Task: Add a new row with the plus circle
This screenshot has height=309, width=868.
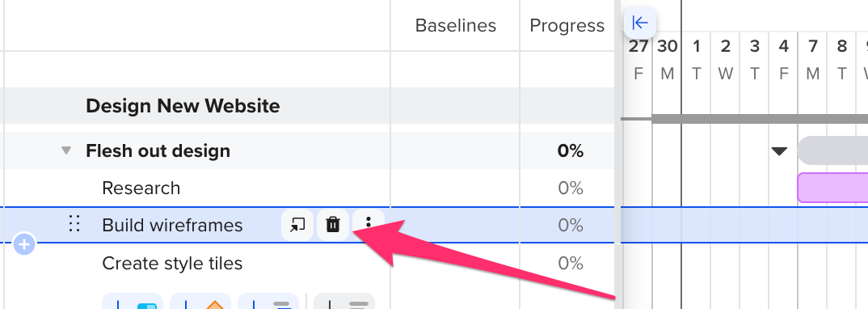Action: [x=24, y=244]
